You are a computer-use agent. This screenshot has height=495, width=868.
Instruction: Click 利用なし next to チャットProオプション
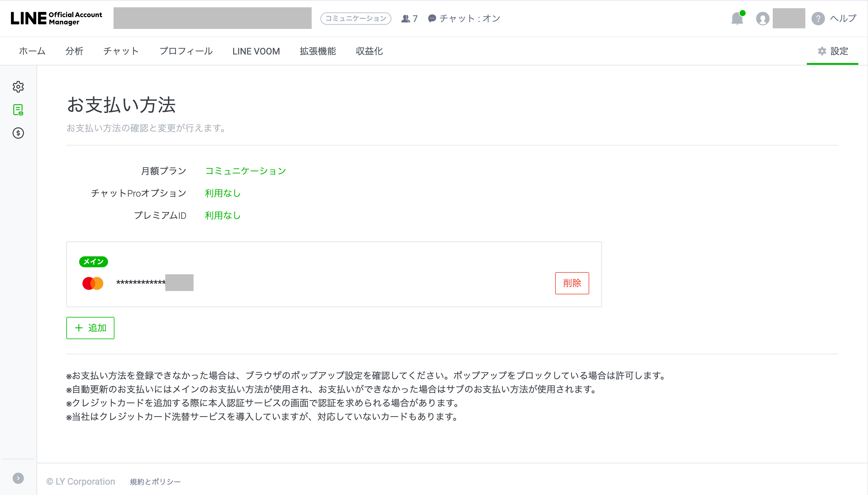pos(222,193)
